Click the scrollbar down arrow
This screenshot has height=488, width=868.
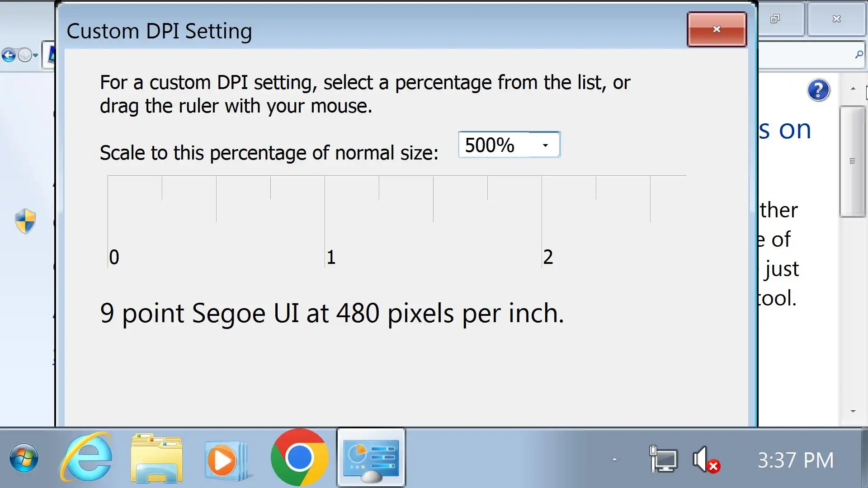[x=853, y=411]
